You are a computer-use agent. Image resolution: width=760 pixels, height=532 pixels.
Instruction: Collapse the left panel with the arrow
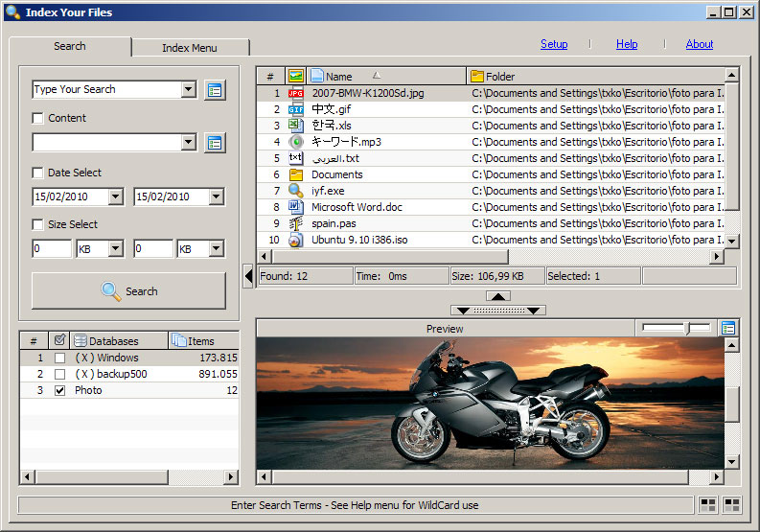pyautogui.click(x=248, y=276)
